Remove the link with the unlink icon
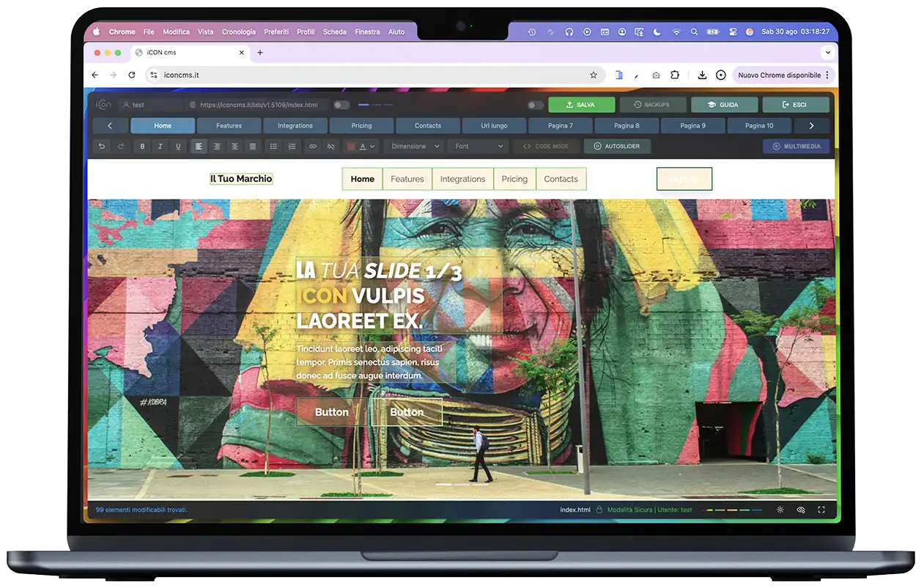This screenshot has width=924, height=588. click(331, 147)
